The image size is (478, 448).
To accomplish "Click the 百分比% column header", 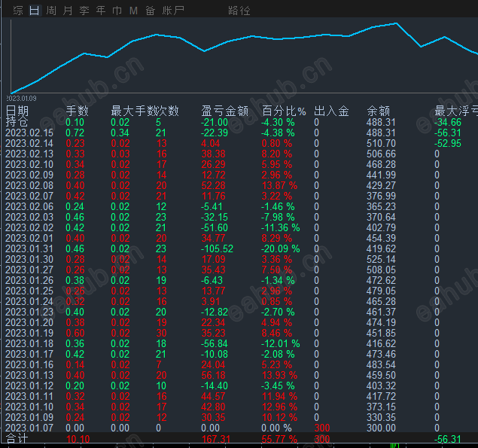I will [284, 111].
